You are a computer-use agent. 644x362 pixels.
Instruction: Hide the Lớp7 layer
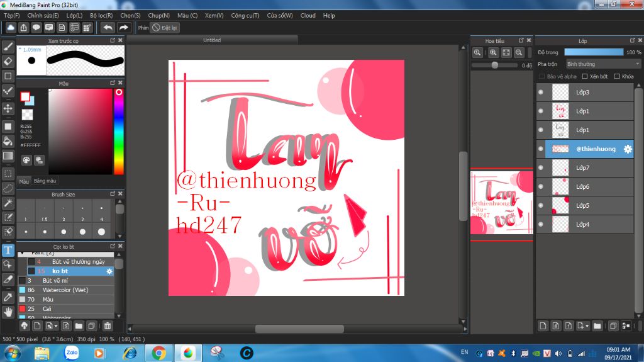[x=540, y=168]
